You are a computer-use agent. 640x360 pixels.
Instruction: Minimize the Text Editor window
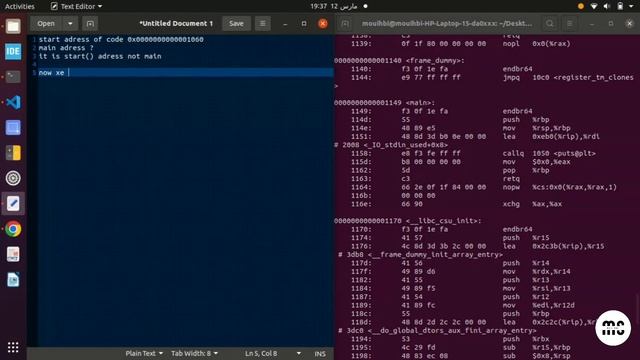tap(285, 24)
